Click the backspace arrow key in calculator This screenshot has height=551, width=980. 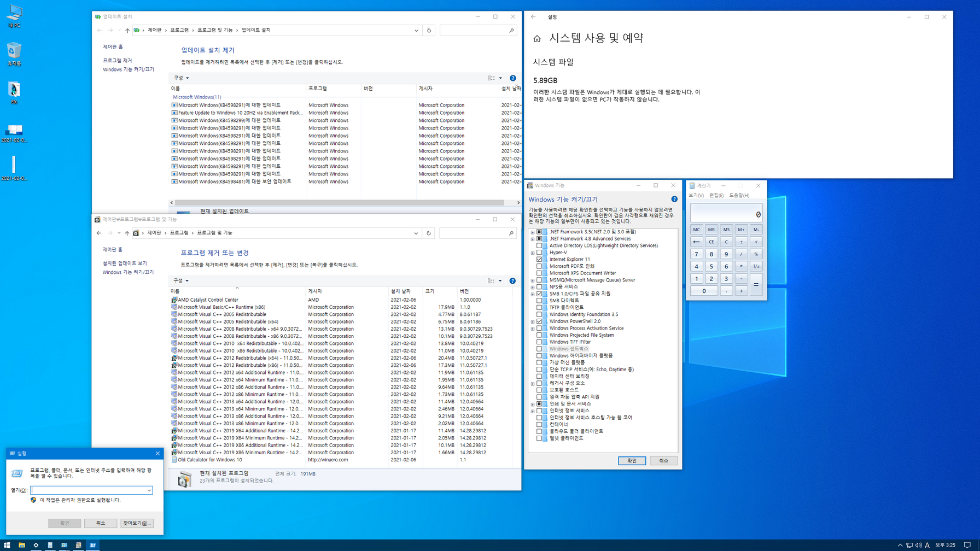[x=696, y=242]
